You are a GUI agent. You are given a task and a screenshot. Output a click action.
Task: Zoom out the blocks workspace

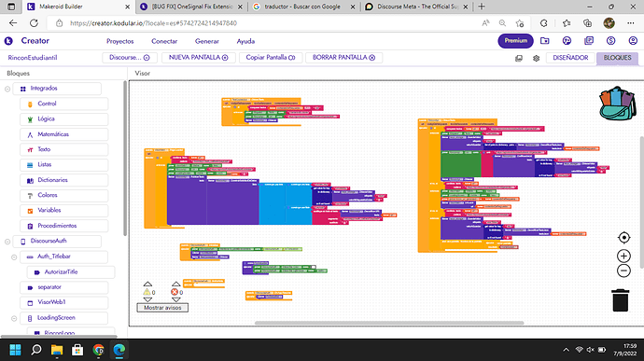point(623,271)
